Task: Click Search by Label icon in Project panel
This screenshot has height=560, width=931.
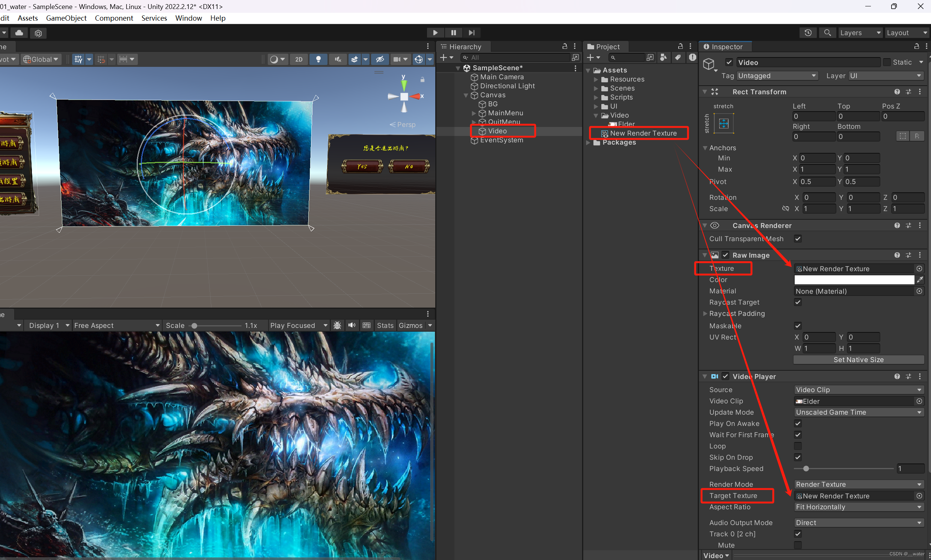Action: click(678, 57)
